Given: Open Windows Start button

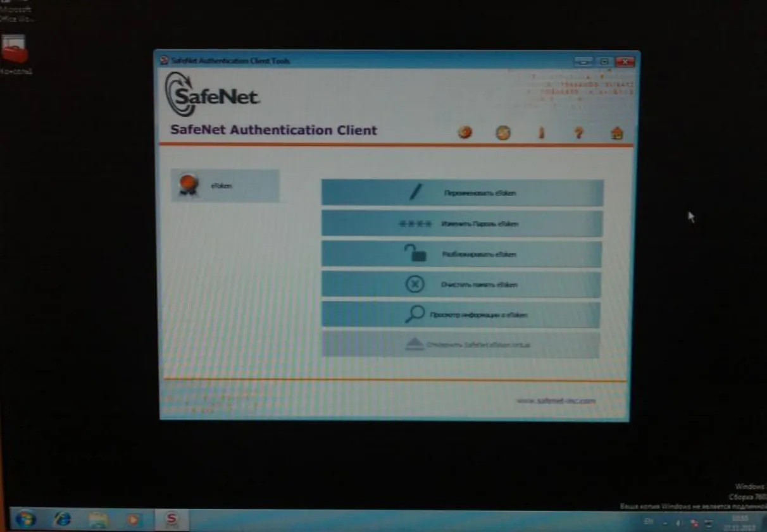Looking at the screenshot, I should (x=25, y=519).
